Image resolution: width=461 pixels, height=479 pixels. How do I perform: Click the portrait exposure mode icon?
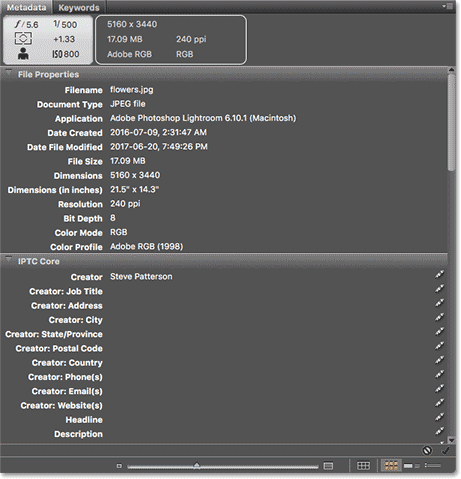(x=23, y=54)
